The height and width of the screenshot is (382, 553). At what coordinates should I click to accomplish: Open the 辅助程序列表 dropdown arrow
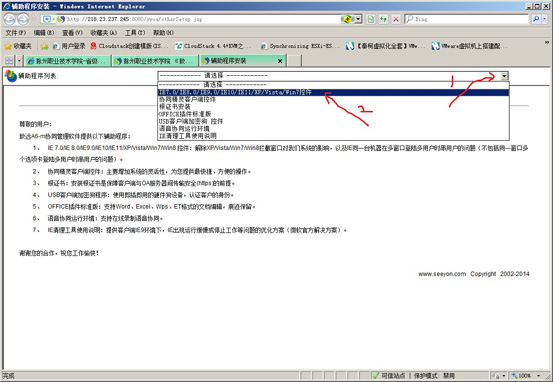pos(504,75)
